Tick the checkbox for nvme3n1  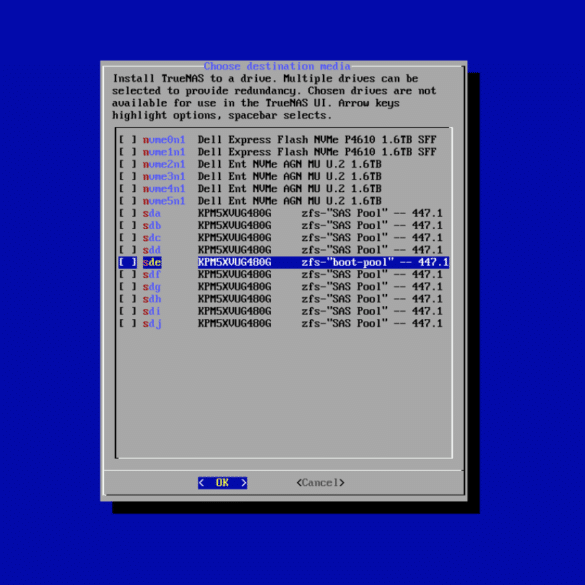click(128, 176)
